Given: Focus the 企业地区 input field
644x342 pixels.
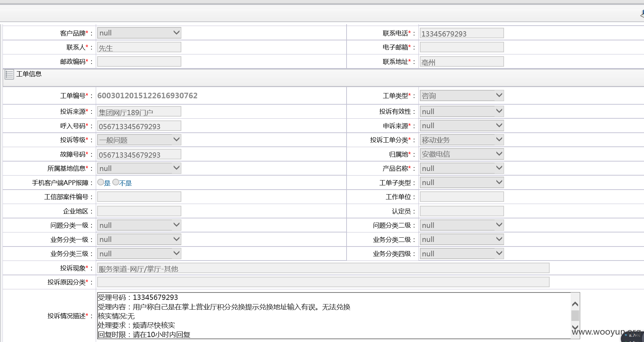Looking at the screenshot, I should click(139, 211).
